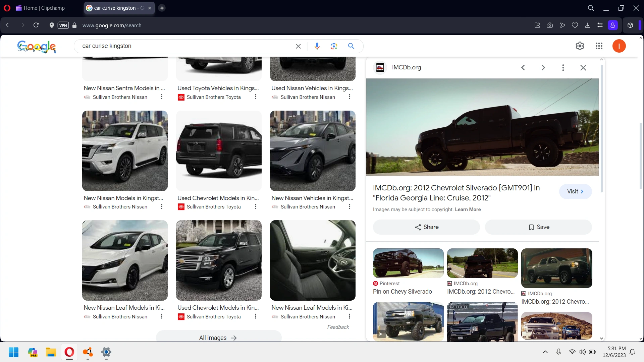Show next image in preview panel
The height and width of the screenshot is (362, 644).
click(543, 68)
